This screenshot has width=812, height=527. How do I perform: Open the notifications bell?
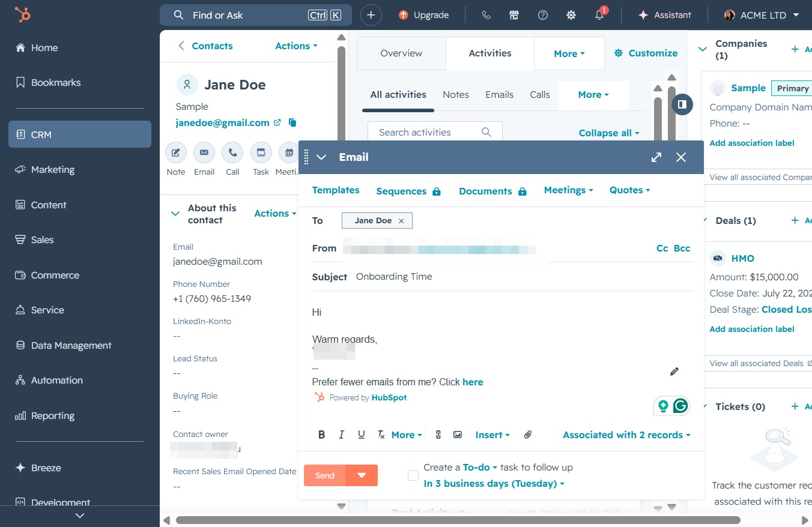[599, 15]
